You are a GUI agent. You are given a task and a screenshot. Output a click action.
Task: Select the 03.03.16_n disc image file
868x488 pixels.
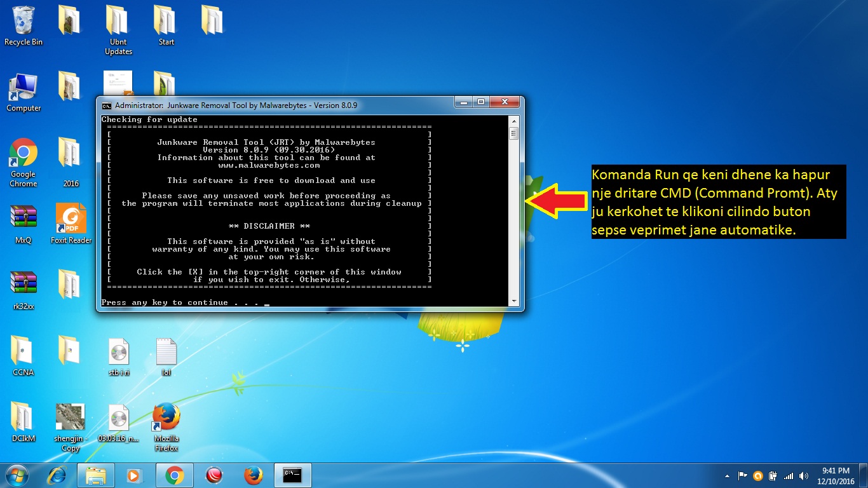(x=118, y=423)
